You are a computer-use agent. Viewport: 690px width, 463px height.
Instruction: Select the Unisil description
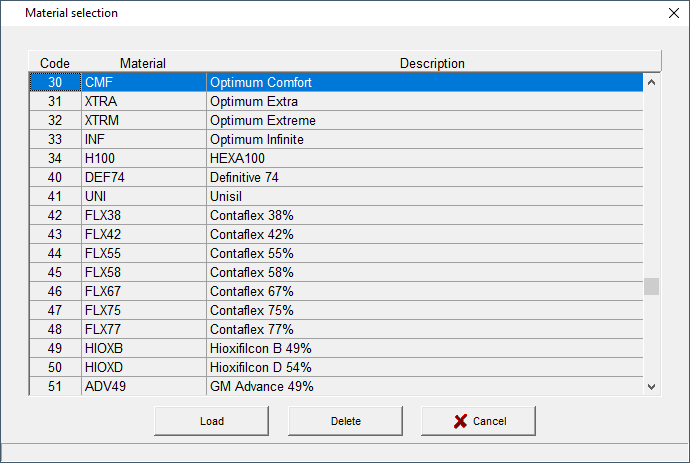point(425,196)
